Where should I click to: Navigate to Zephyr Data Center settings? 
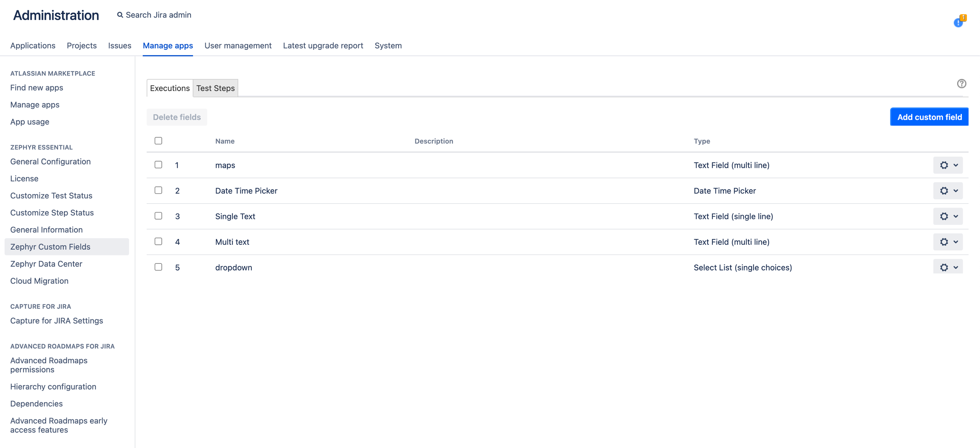point(46,263)
